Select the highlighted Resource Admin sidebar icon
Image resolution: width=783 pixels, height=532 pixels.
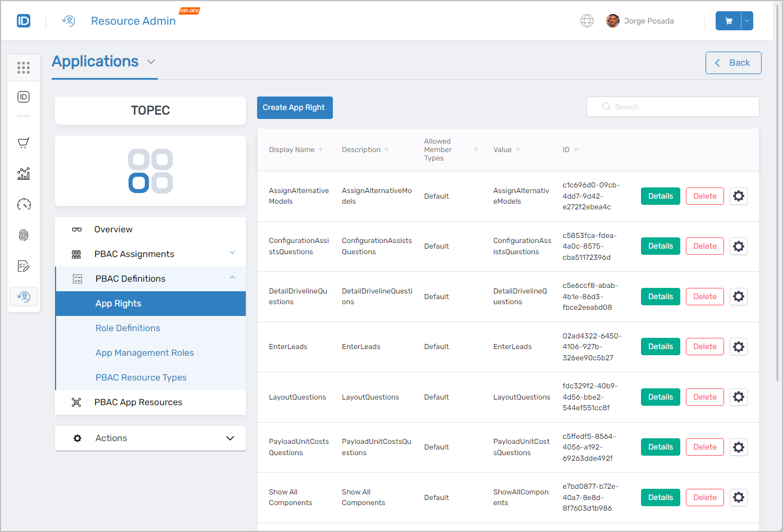tap(23, 296)
